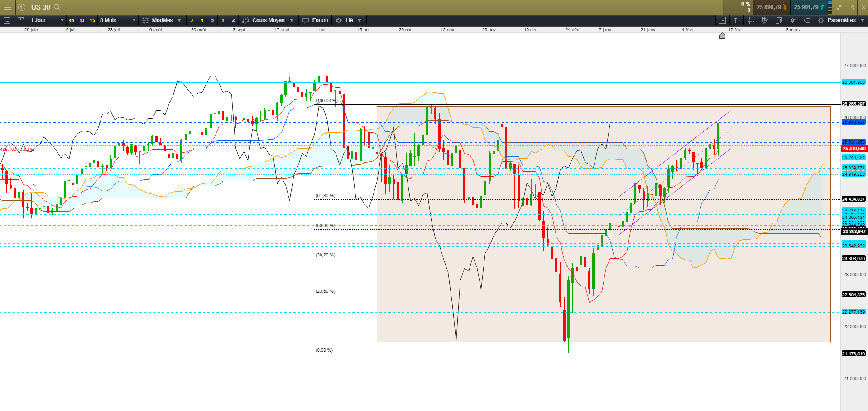Select the cyan level label 25 240,684
868x411 pixels.
pos(854,158)
